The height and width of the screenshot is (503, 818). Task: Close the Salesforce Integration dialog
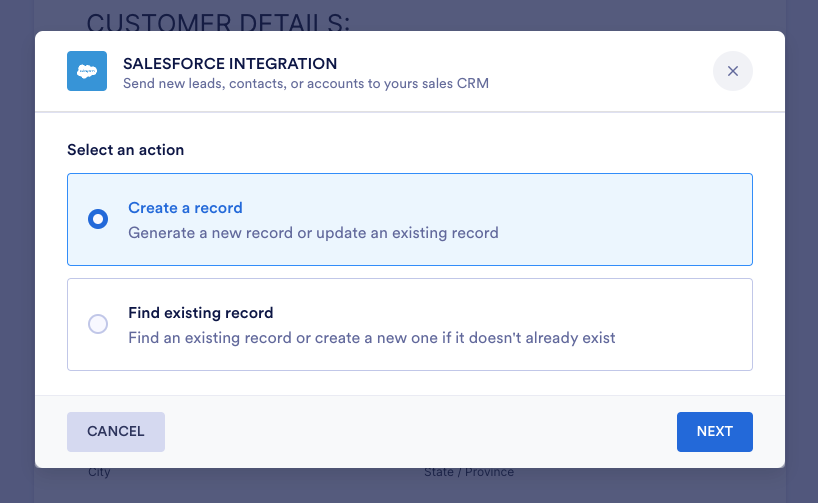(732, 71)
